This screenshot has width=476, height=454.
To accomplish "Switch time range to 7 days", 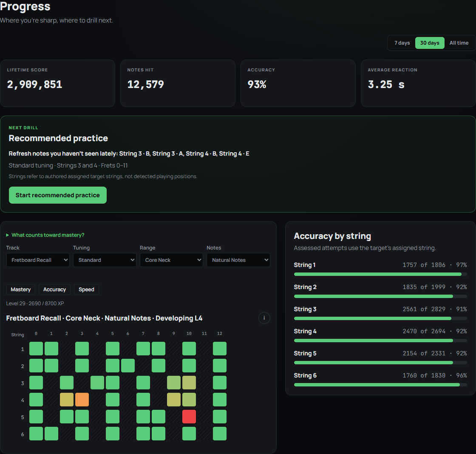I will (402, 43).
